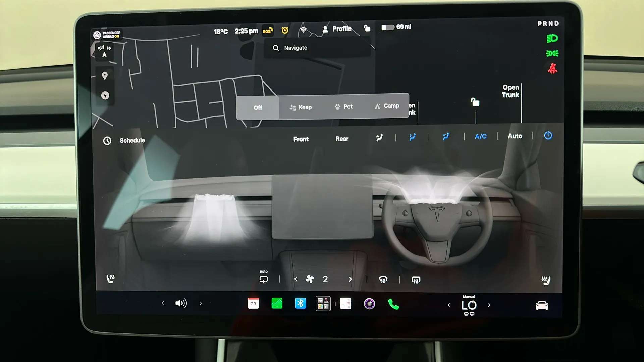Screen dimensions: 644x362
Task: Show charging stations on map
Action: click(105, 96)
